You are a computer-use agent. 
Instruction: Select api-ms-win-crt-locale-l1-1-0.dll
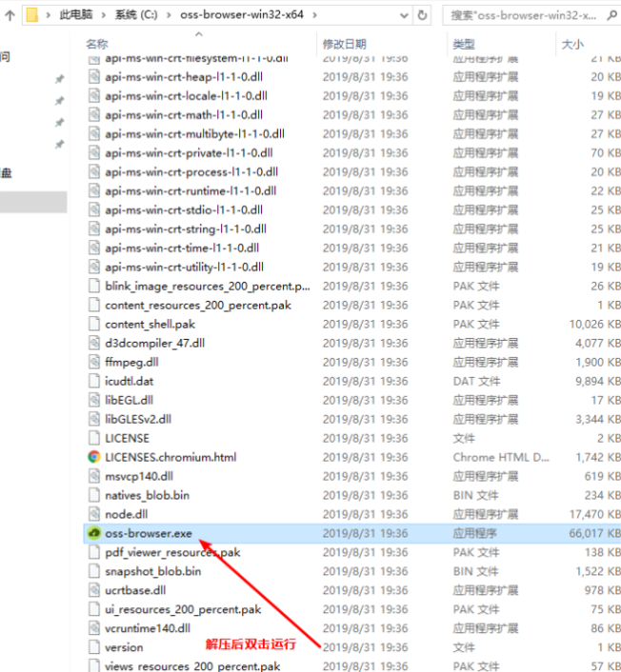pyautogui.click(x=186, y=96)
